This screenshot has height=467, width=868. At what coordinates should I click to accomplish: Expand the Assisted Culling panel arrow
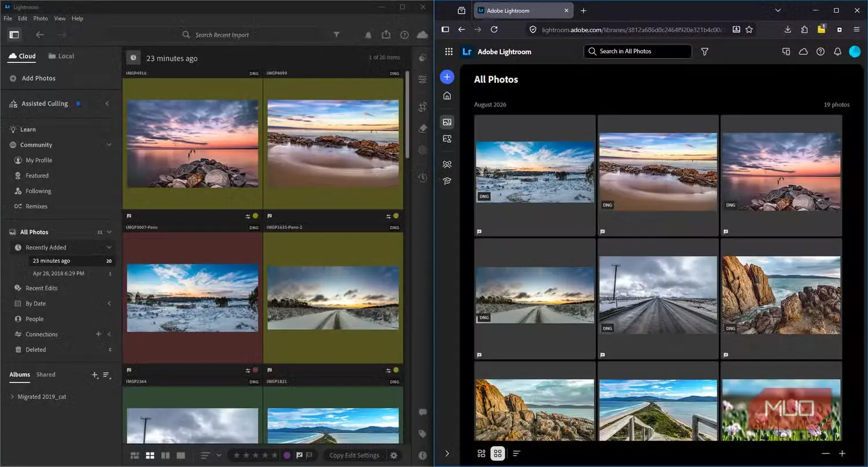[x=107, y=104]
